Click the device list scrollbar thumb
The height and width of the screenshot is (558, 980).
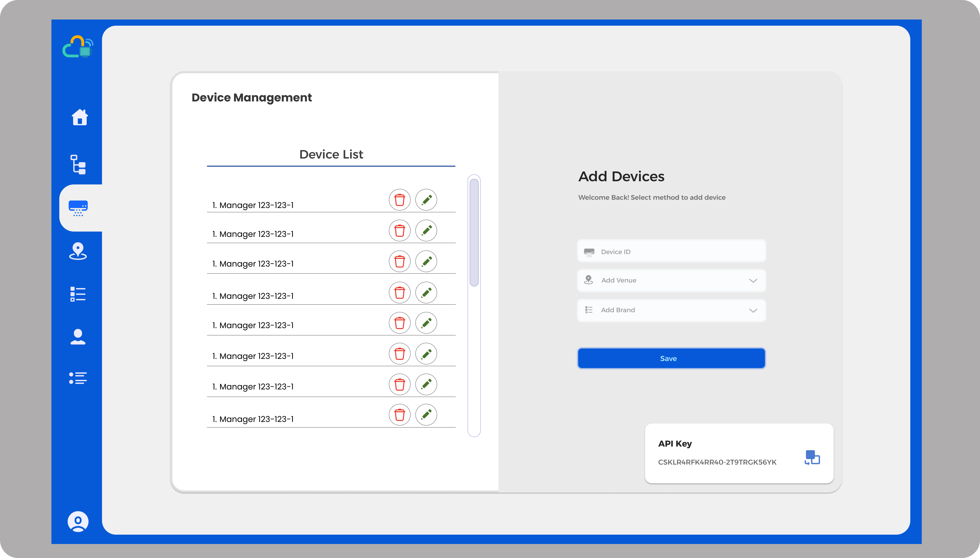click(x=474, y=232)
